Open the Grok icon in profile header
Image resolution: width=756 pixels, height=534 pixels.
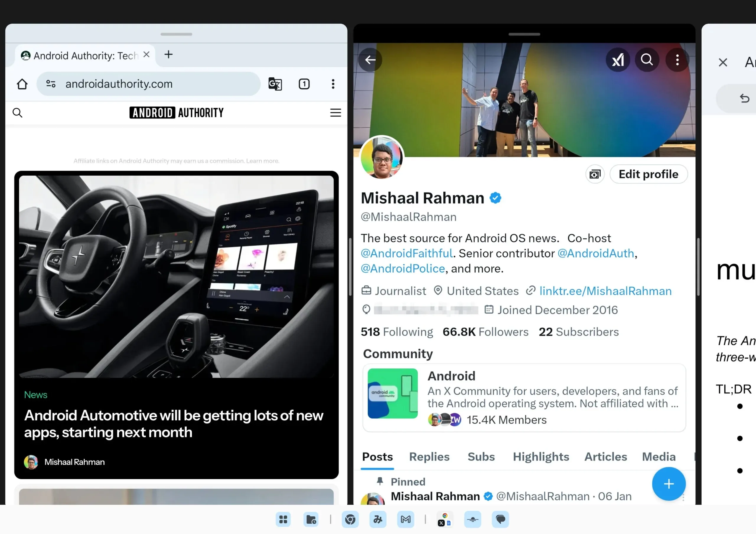click(618, 60)
